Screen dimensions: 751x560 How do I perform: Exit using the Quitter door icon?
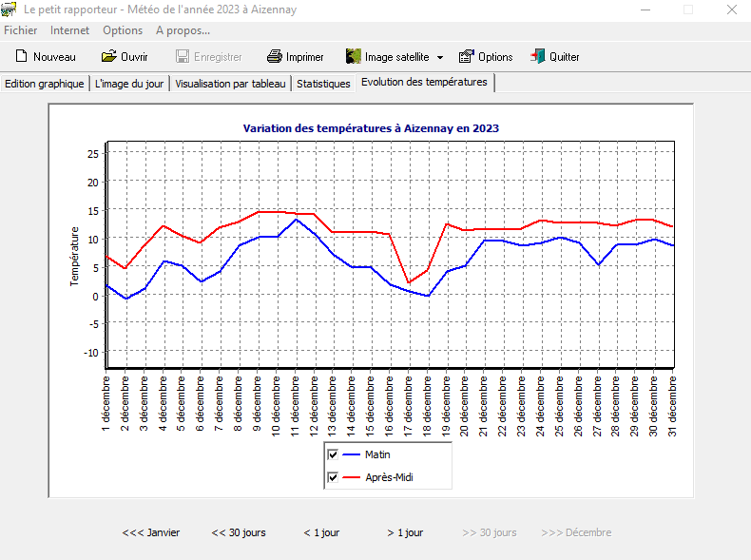click(x=538, y=57)
